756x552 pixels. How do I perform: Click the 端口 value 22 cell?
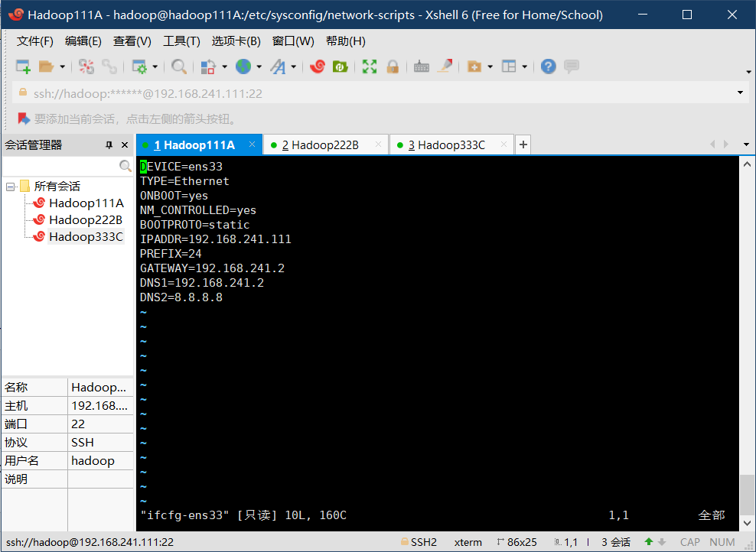(x=100, y=424)
